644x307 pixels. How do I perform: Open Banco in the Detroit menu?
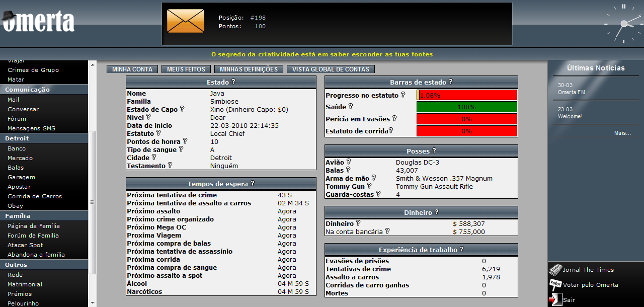17,148
